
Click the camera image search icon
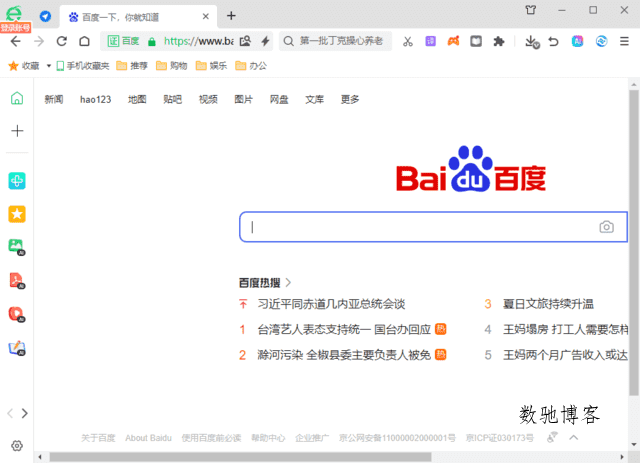pyautogui.click(x=607, y=227)
